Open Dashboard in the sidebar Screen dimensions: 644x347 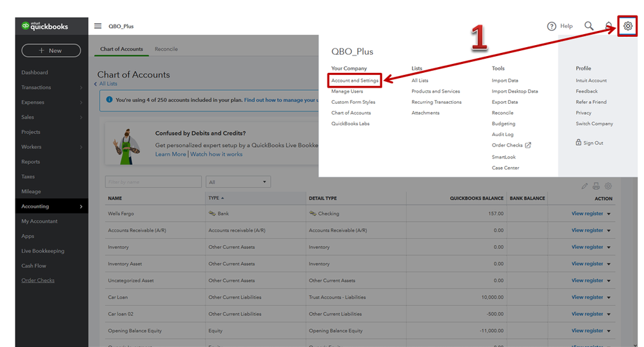pos(35,72)
